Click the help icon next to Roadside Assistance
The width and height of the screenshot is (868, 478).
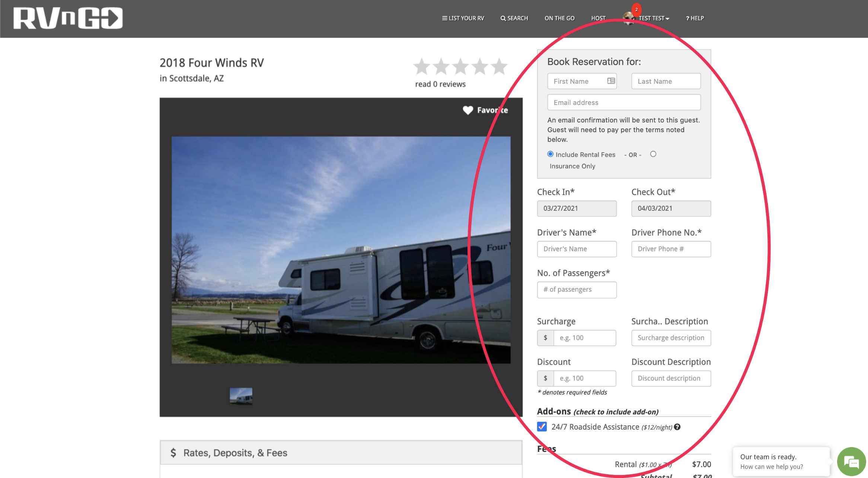[x=677, y=427]
